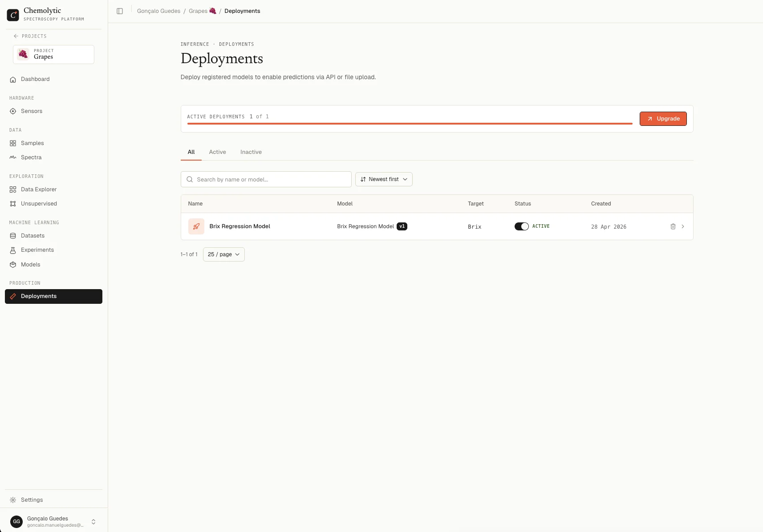The image size is (763, 532).
Task: Go to Datasets
Action: (53, 236)
